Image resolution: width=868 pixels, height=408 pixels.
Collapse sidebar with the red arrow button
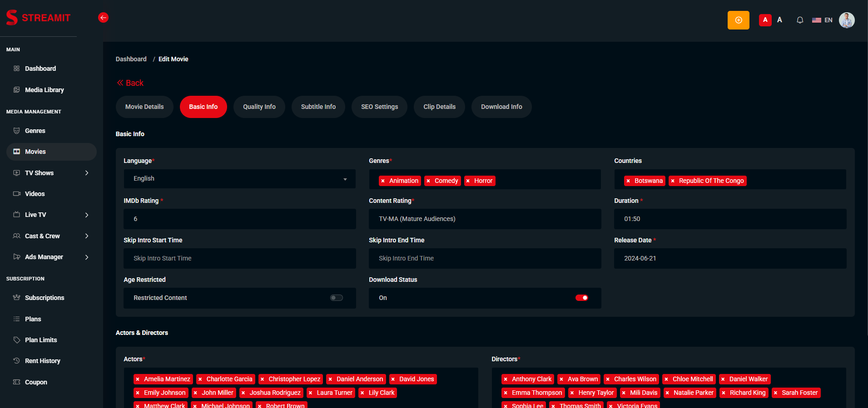[104, 18]
